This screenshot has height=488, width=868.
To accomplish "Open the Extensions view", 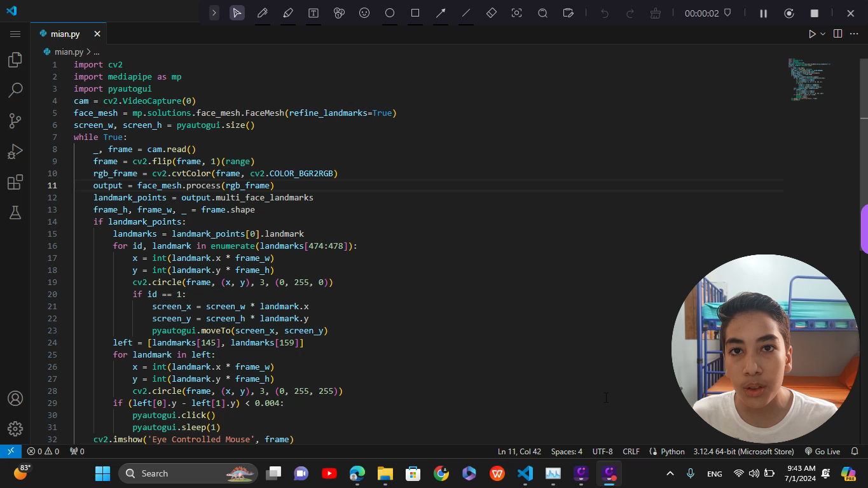I will 15,182.
